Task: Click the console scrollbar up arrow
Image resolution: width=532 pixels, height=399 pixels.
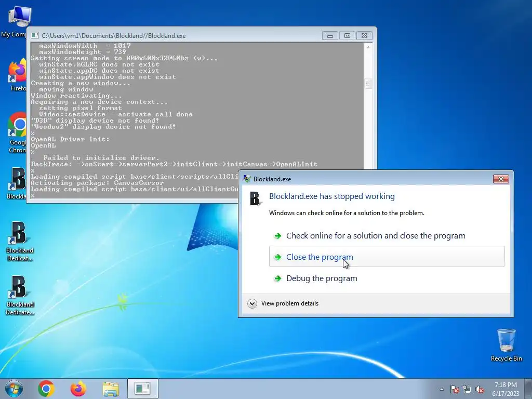Action: pos(368,47)
